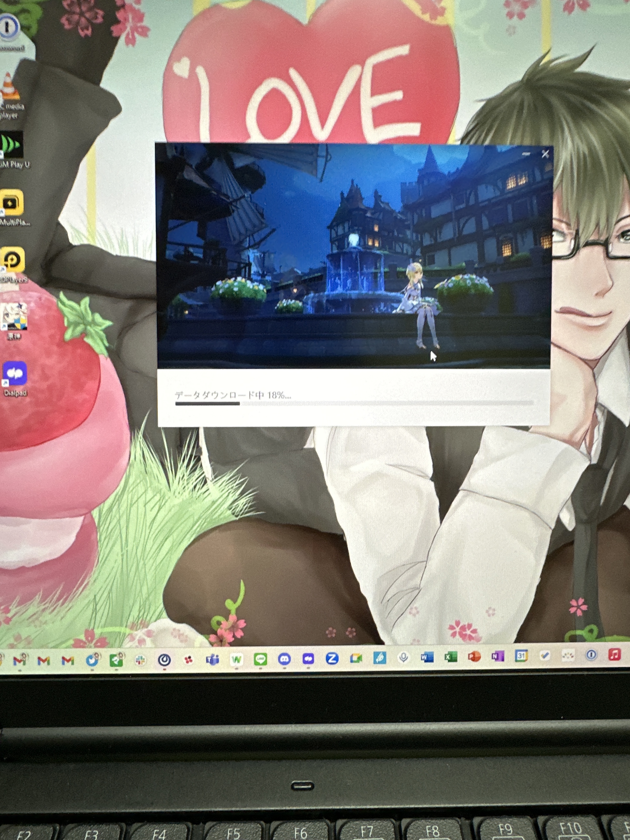630x840 pixels.
Task: Minimize the game launcher window
Action: (x=526, y=154)
